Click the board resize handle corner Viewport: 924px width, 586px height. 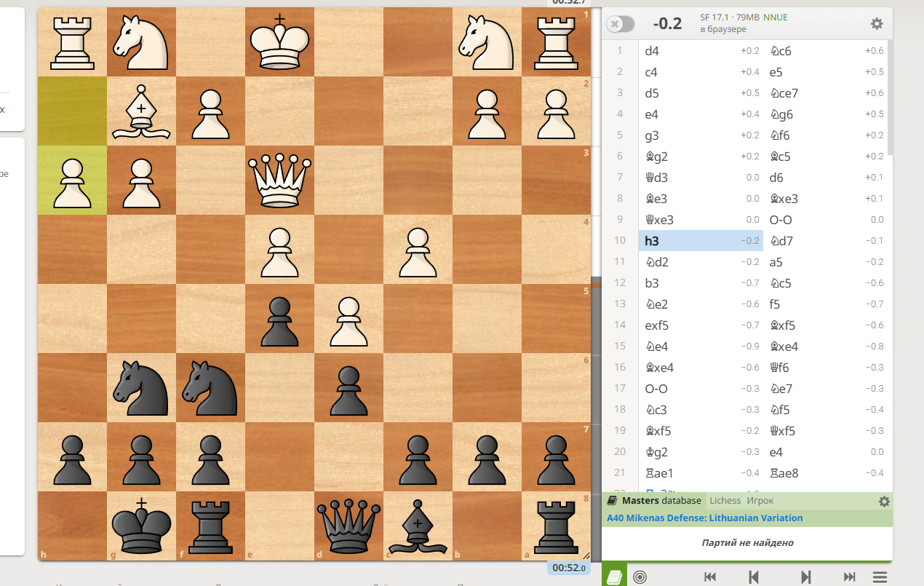click(x=586, y=555)
